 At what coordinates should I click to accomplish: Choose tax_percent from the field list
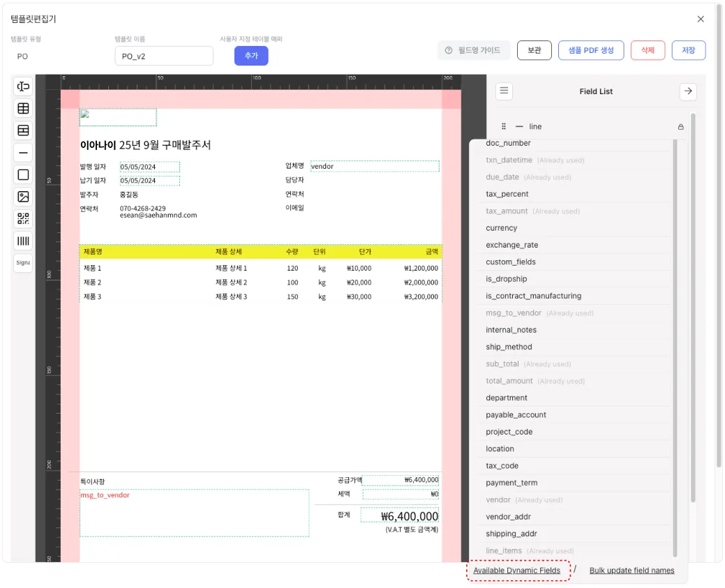tap(507, 194)
